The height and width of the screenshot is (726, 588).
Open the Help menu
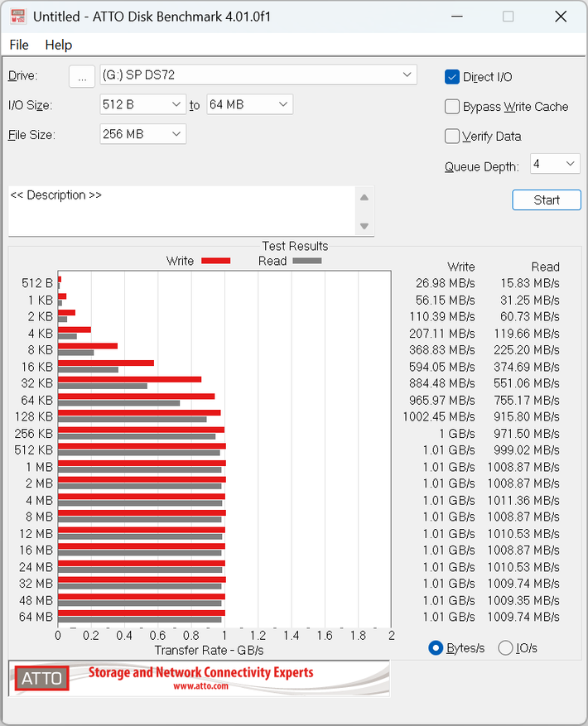[x=58, y=45]
